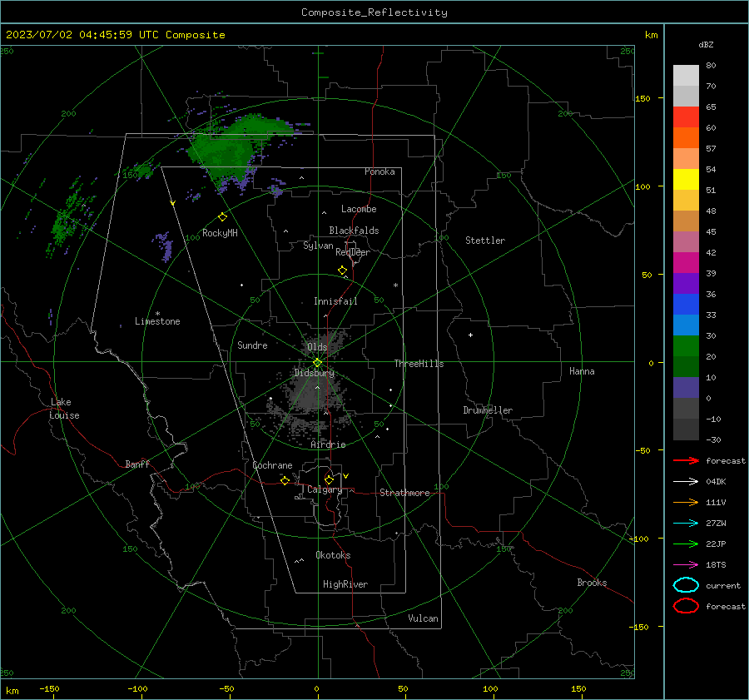Pick the bright yellow 51–54 dBZ swatch
This screenshot has height=700, width=749.
(x=686, y=180)
